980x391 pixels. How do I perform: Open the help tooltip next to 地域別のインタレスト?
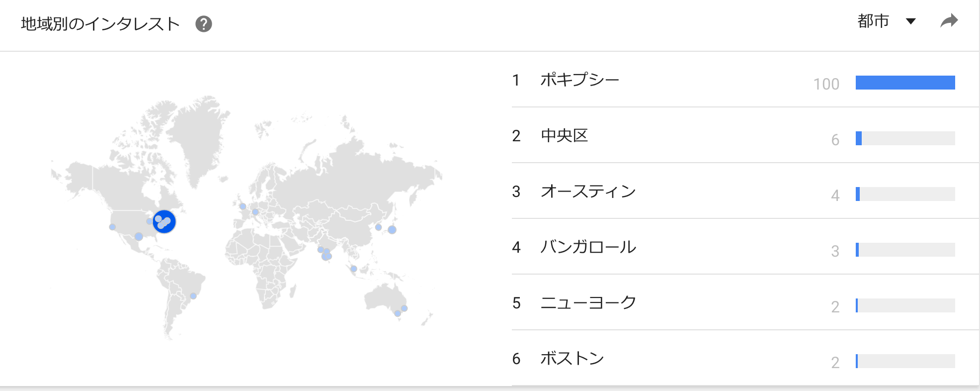205,22
